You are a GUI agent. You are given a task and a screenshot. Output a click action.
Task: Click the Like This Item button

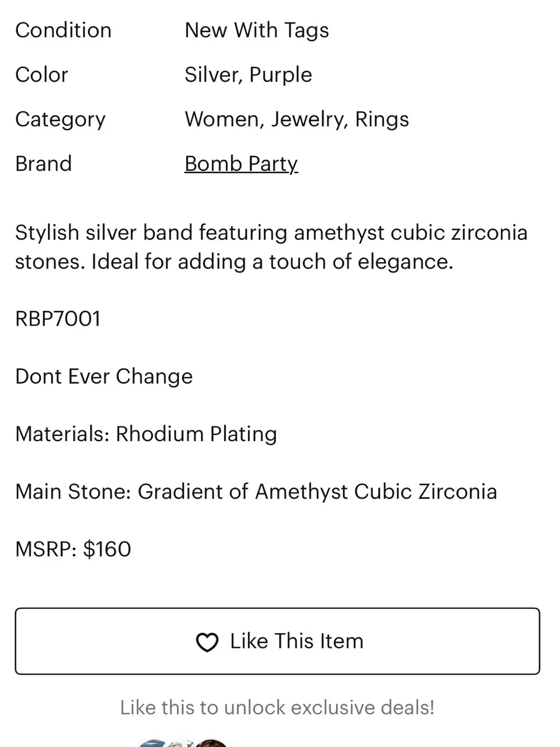(x=277, y=641)
